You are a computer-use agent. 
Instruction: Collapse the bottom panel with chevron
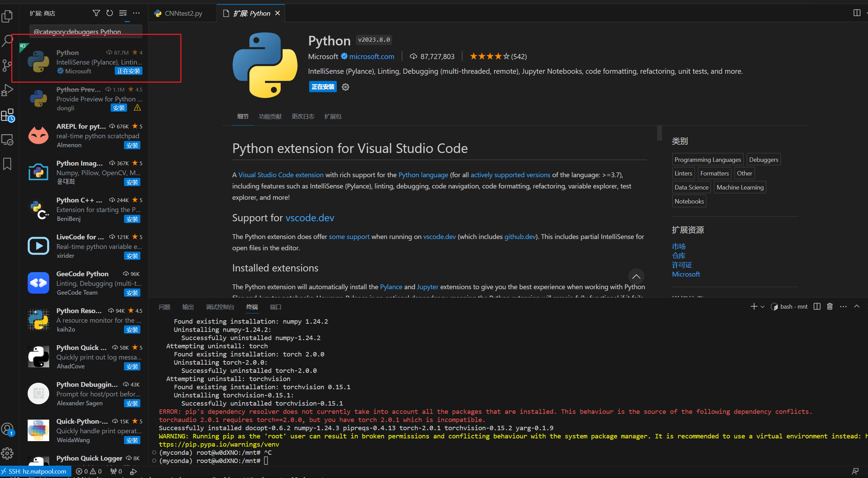click(x=857, y=307)
